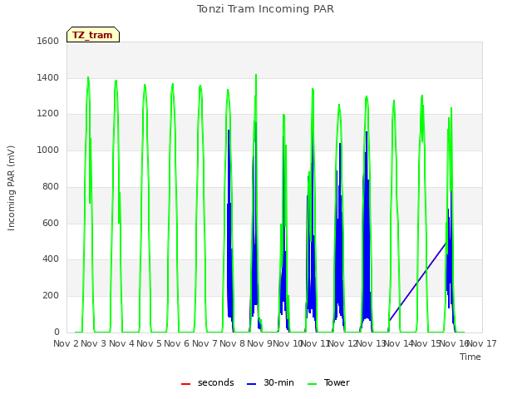Click the Nov 6 x-axis date label

click(x=177, y=343)
